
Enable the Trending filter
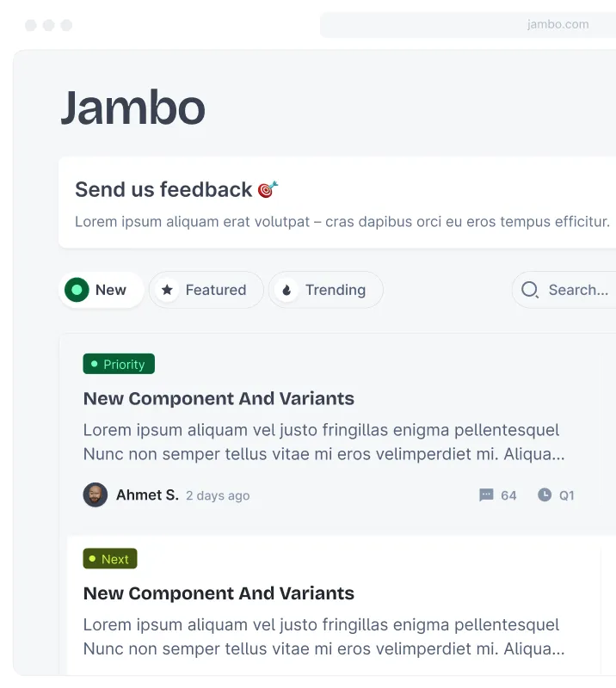point(325,290)
